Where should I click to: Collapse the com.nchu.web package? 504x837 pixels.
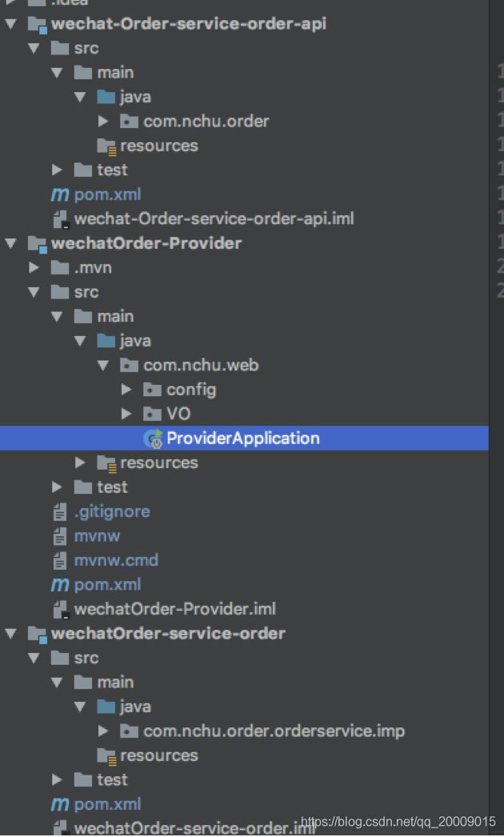(x=103, y=366)
